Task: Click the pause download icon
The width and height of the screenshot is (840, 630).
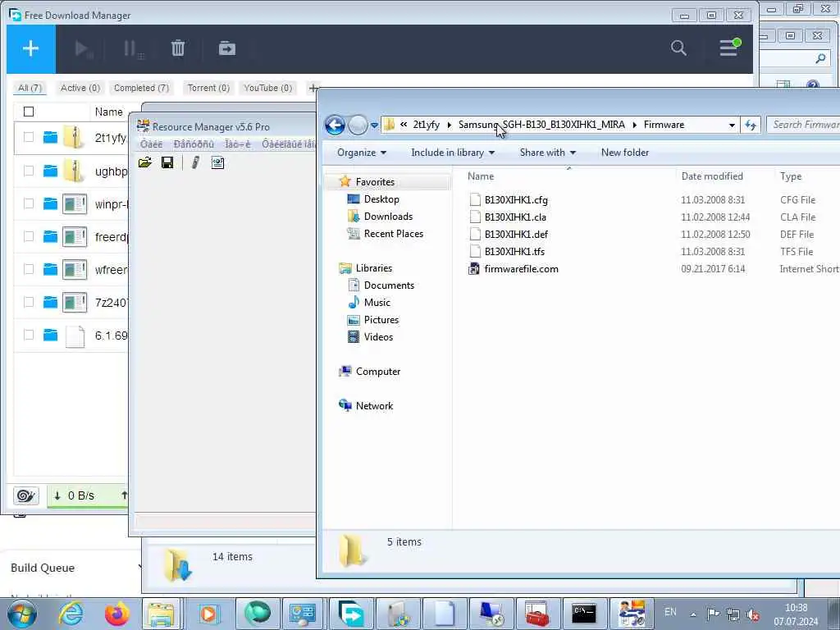Action: (x=132, y=48)
